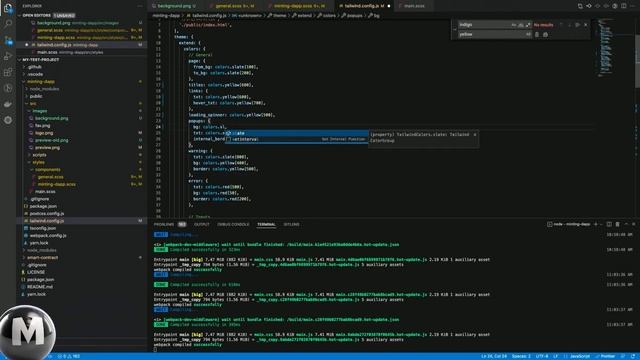Open the main.scss editor tab
This screenshot has width=640, height=360.
pyautogui.click(x=413, y=6)
